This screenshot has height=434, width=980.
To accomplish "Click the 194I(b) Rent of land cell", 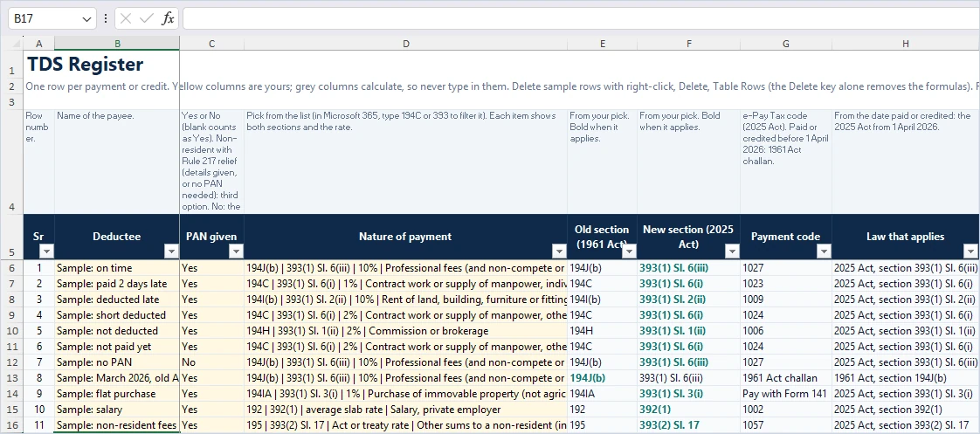I will tap(405, 300).
